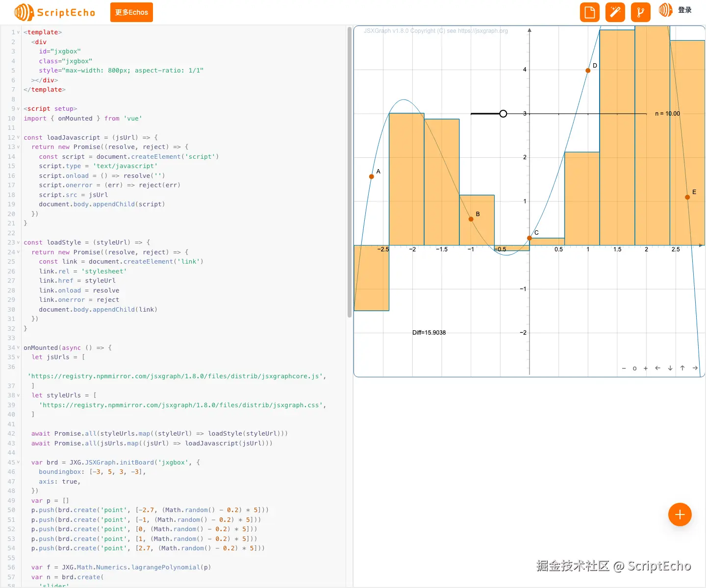
Task: Click the n slider handle circle
Action: 503,114
